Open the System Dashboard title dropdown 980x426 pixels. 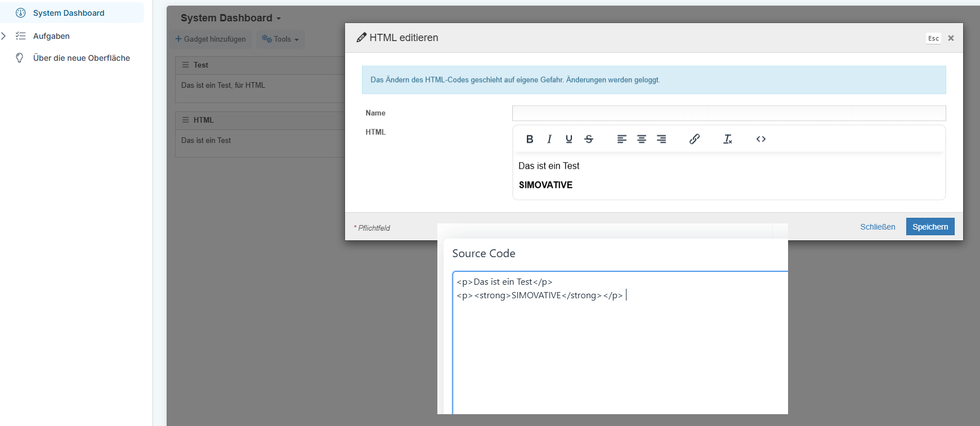(x=231, y=18)
